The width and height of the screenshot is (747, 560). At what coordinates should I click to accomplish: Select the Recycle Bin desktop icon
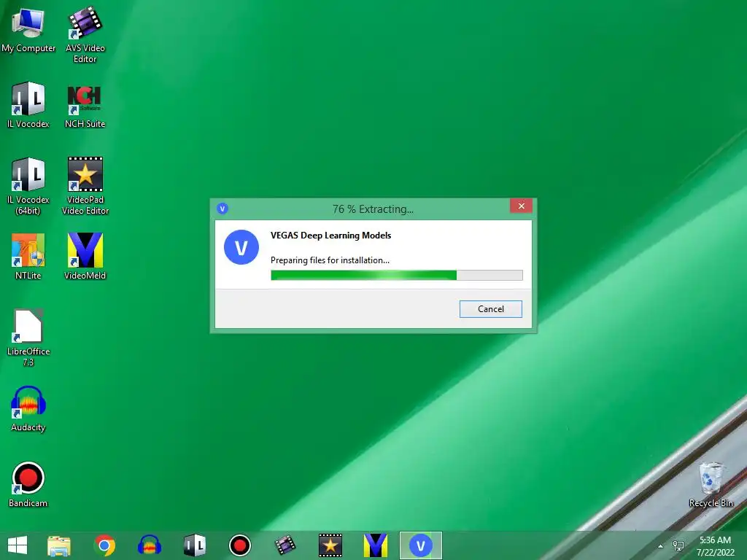tap(711, 484)
